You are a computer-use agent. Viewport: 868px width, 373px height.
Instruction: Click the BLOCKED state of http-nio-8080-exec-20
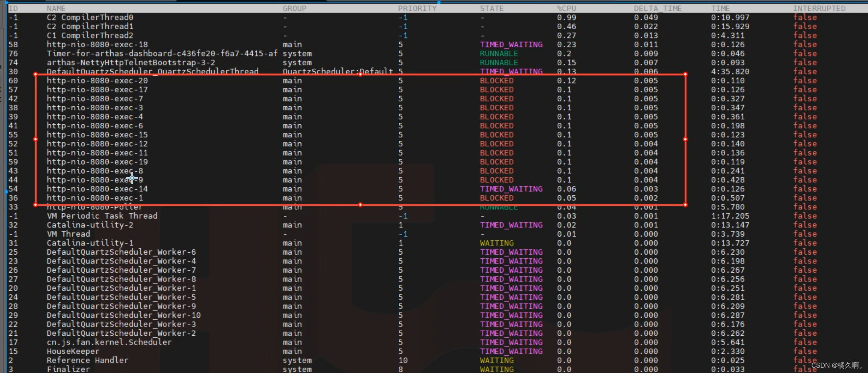click(497, 81)
